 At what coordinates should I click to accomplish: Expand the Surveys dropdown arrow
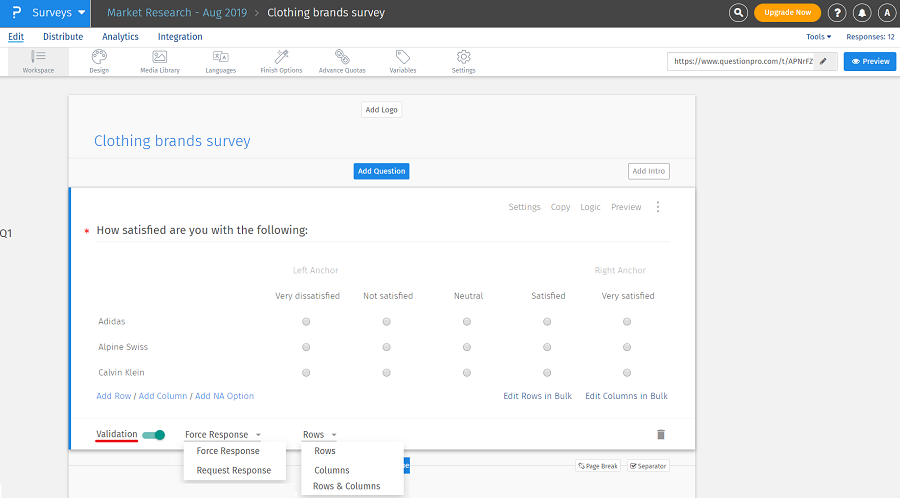81,13
